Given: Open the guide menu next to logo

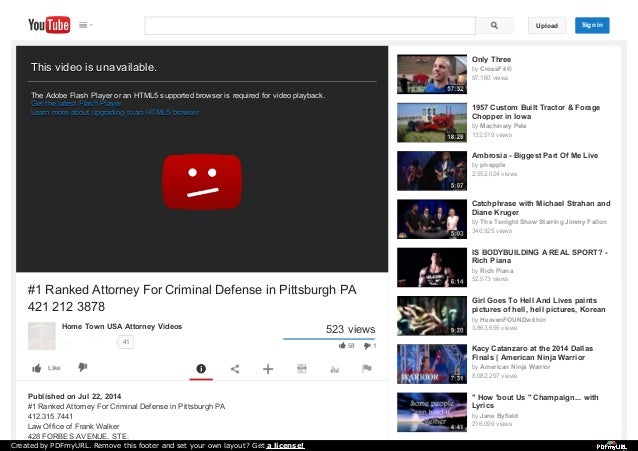Looking at the screenshot, I should click(85, 25).
